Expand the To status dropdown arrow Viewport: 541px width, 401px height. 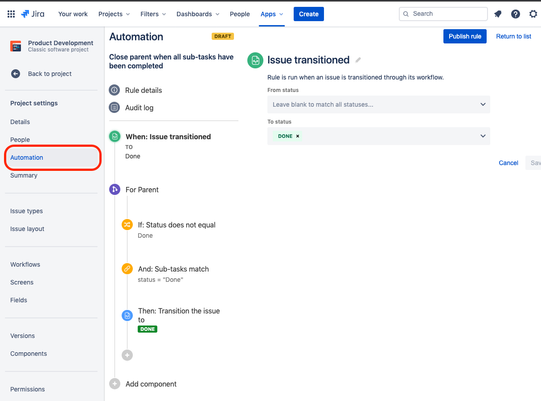coord(483,136)
